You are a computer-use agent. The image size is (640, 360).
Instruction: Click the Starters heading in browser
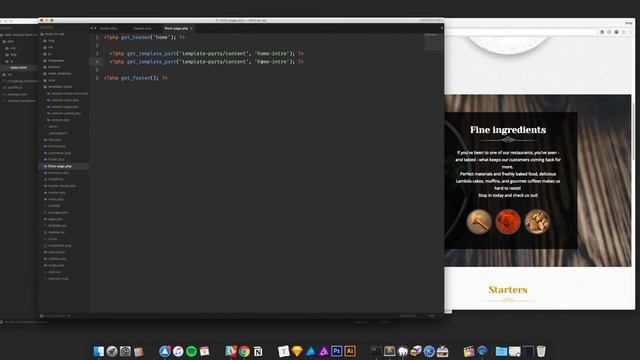[508, 289]
